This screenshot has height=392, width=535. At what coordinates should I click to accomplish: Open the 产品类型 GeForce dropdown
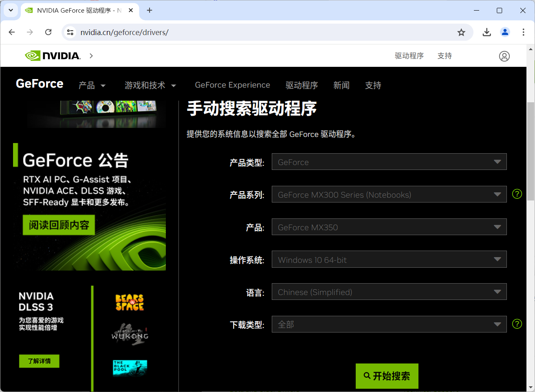click(389, 162)
